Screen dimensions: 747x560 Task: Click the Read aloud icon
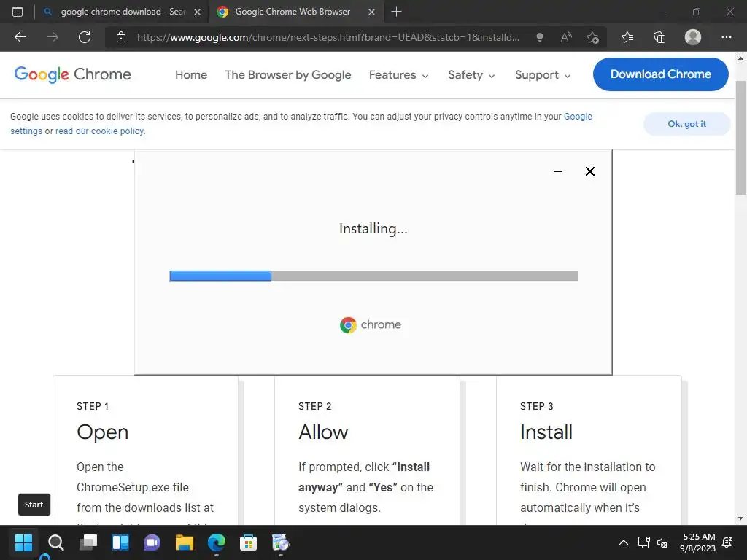click(x=566, y=37)
